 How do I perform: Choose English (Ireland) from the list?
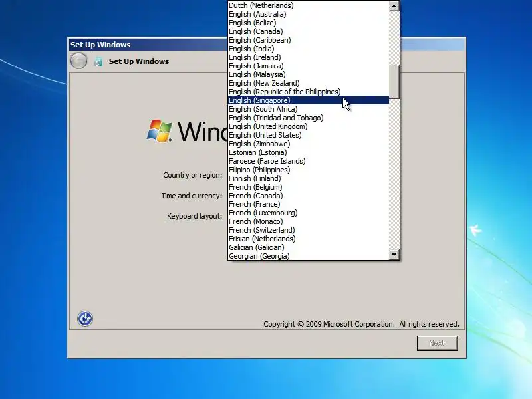coord(308,57)
